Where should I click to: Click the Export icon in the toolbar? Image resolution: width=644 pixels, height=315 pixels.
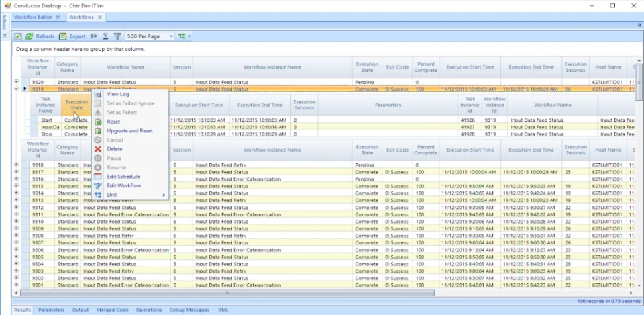point(63,36)
